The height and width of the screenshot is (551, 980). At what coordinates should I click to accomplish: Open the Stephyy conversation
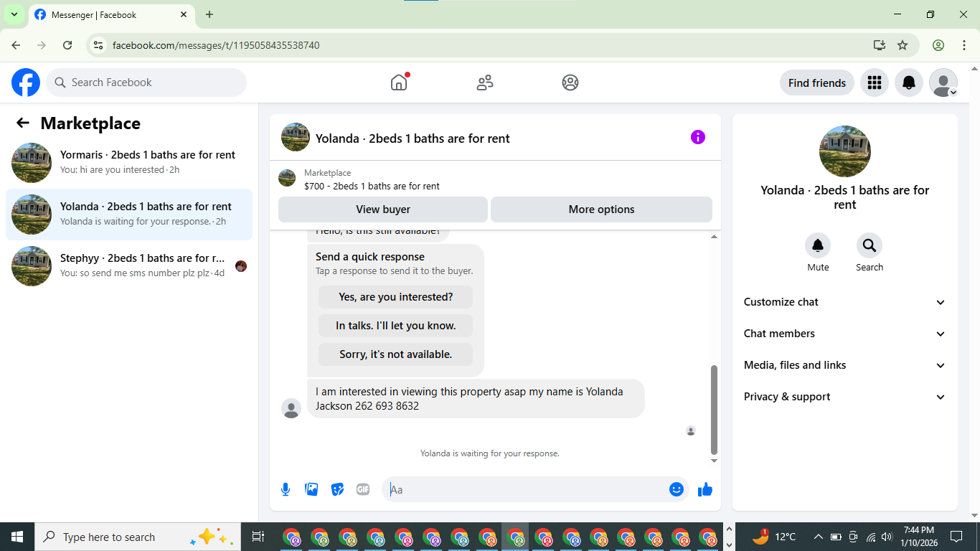tap(129, 266)
